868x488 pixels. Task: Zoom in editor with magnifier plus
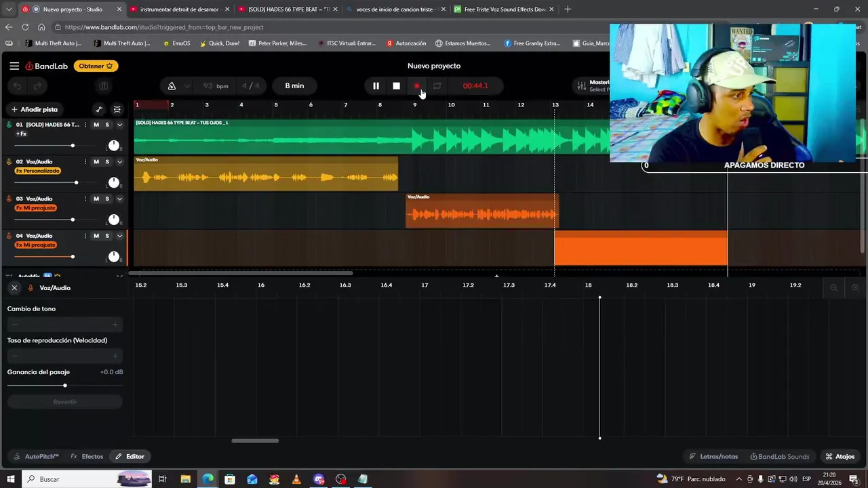pos(855,288)
